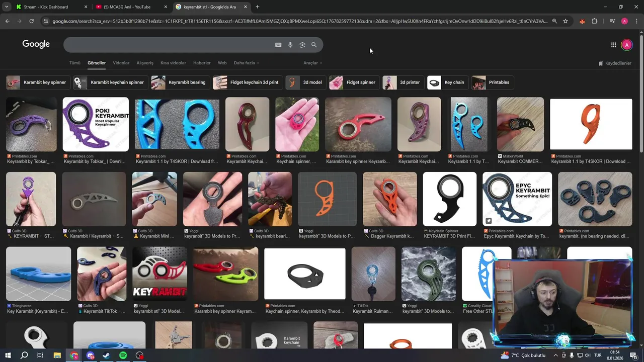
Task: Open Steam from the taskbar
Action: (107, 355)
